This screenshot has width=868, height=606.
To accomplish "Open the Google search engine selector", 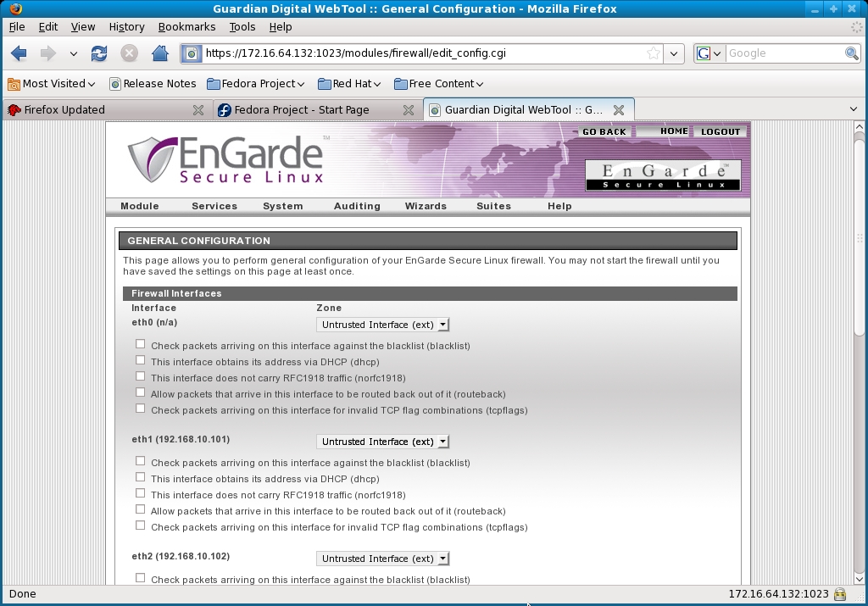I will pos(709,53).
